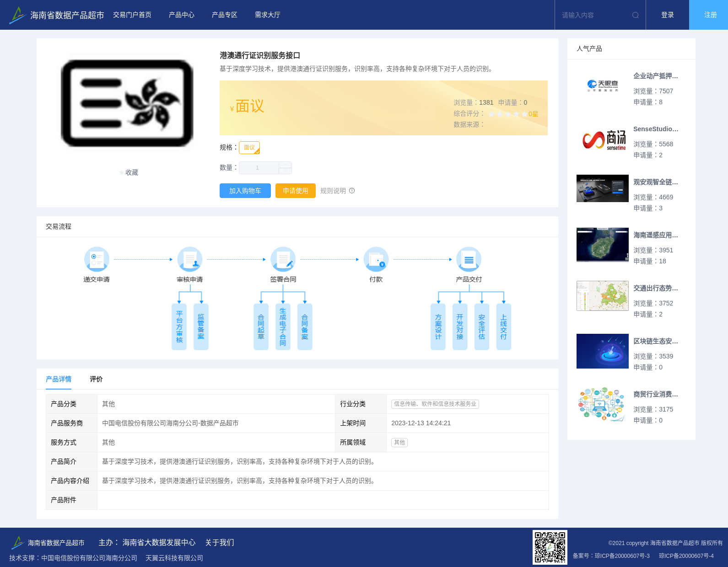Click the 安全评估 flow box
The image size is (728, 567).
pyautogui.click(x=482, y=327)
